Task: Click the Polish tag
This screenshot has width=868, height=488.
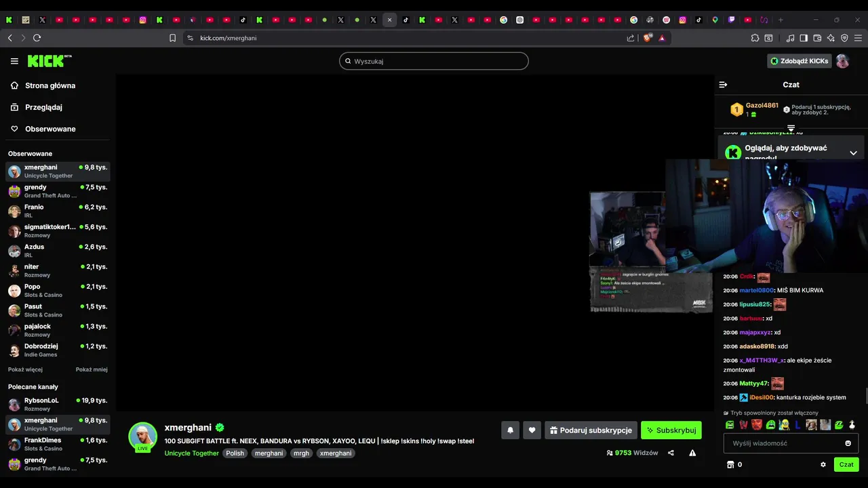Action: pyautogui.click(x=235, y=453)
